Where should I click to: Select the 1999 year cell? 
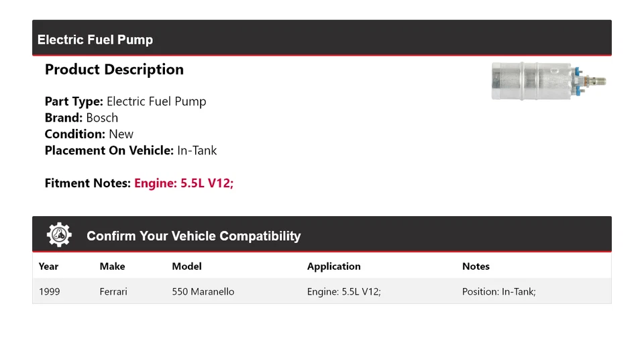coord(49,292)
